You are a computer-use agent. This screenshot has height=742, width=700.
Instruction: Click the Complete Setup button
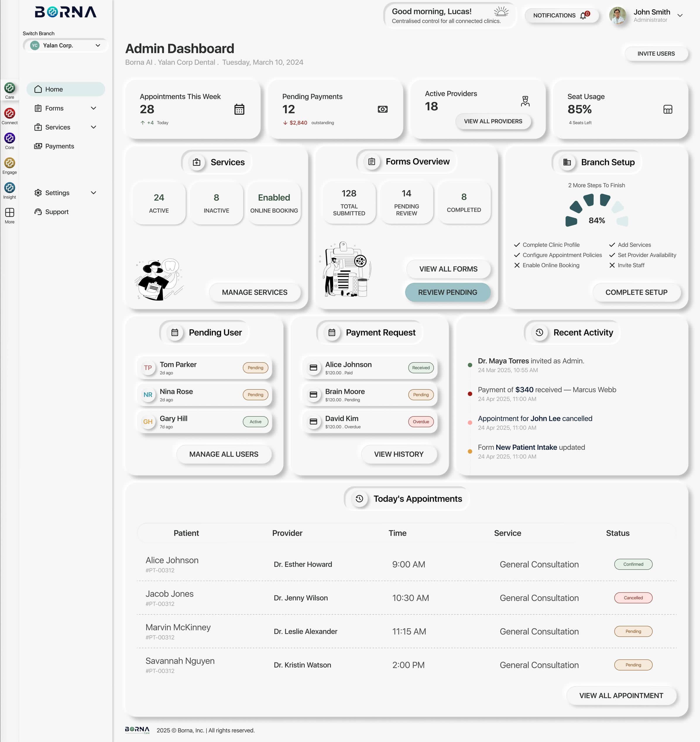[x=636, y=293]
